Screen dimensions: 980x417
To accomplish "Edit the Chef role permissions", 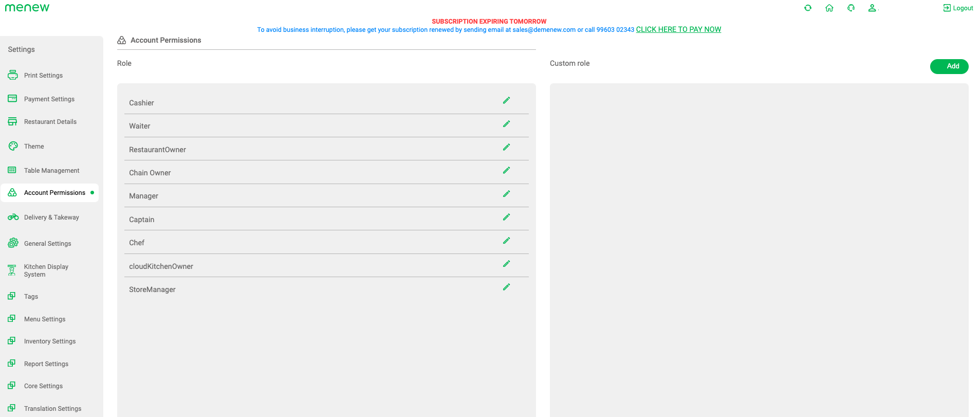I will (x=506, y=241).
